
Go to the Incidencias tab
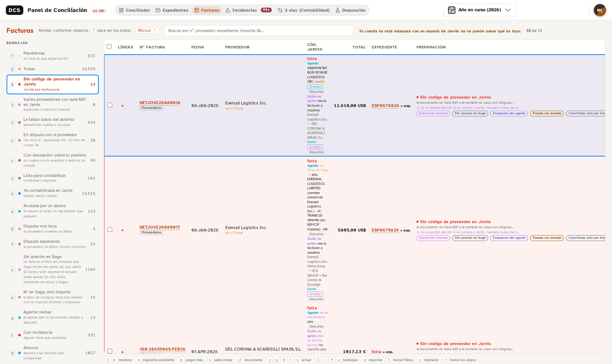pos(248,10)
